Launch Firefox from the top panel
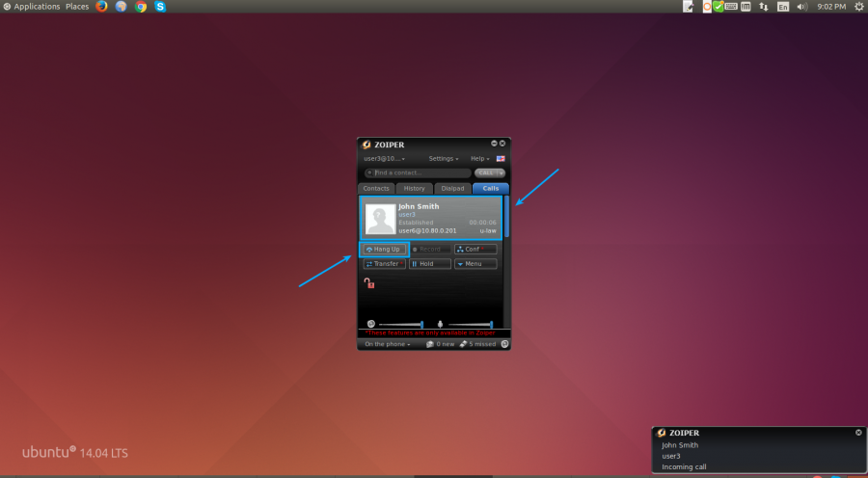The height and width of the screenshot is (478, 868). point(101,7)
